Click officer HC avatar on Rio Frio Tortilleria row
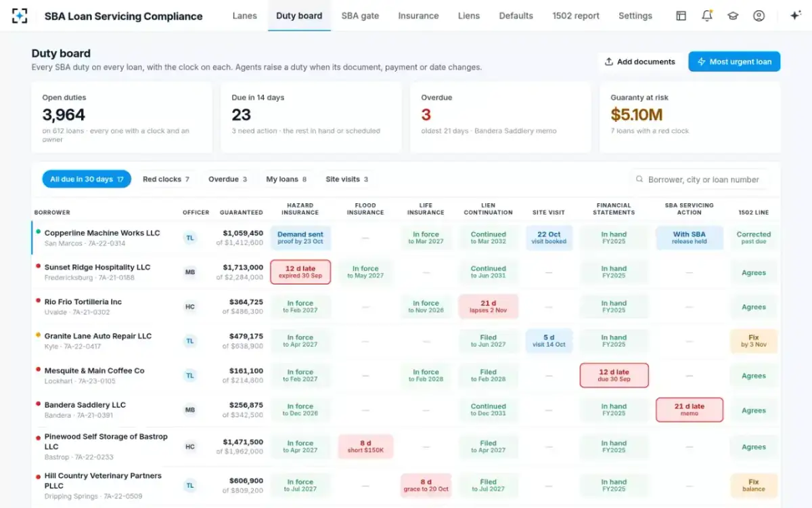This screenshot has width=812, height=508. (190, 307)
